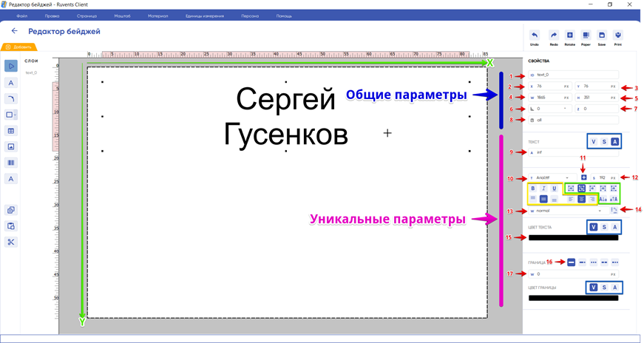Select S mode in the ТЕКСТ section
The width and height of the screenshot is (644, 343).
[x=604, y=142]
